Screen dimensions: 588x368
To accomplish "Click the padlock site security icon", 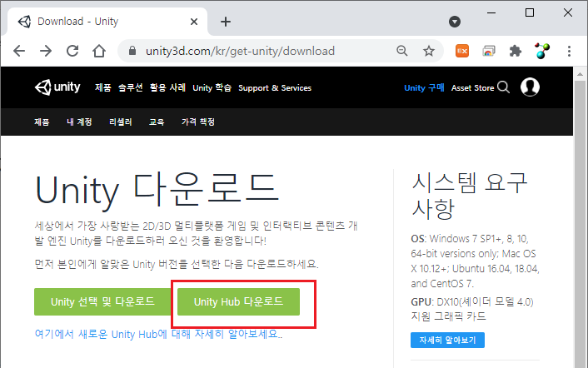I will [132, 51].
